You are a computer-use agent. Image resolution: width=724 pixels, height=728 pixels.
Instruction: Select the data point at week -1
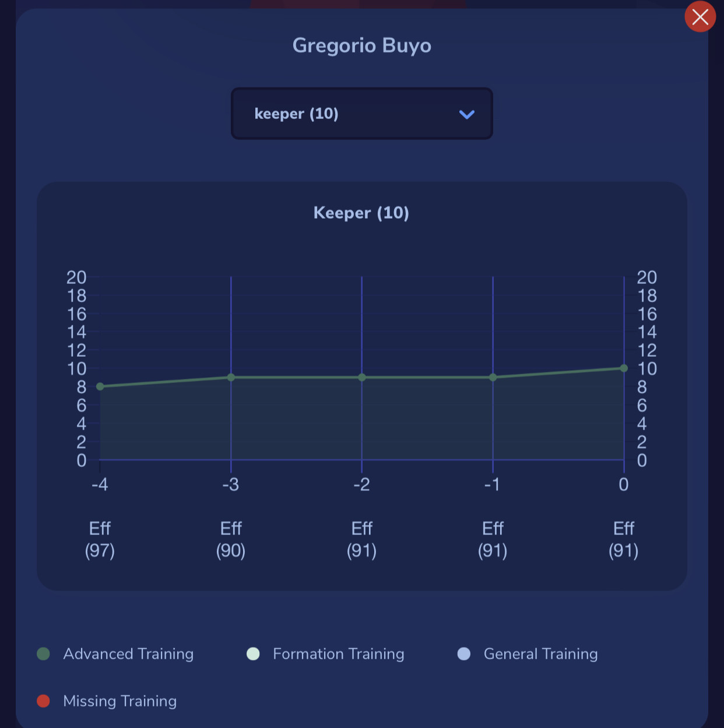coord(493,378)
